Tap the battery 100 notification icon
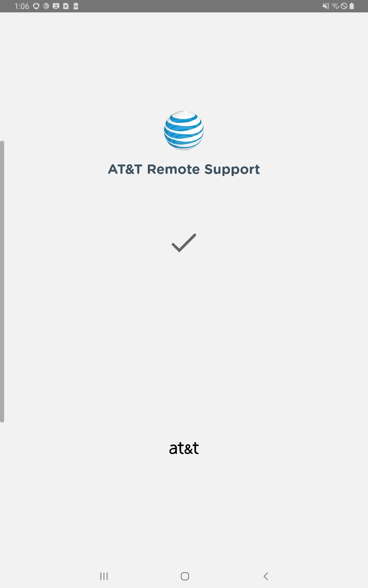 pos(76,6)
